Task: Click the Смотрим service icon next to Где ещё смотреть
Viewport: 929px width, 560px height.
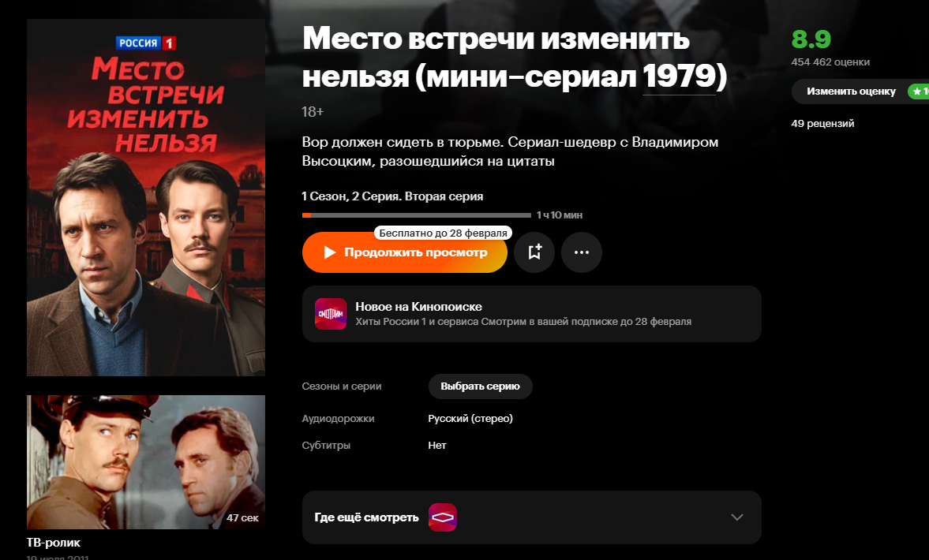Action: [x=443, y=517]
